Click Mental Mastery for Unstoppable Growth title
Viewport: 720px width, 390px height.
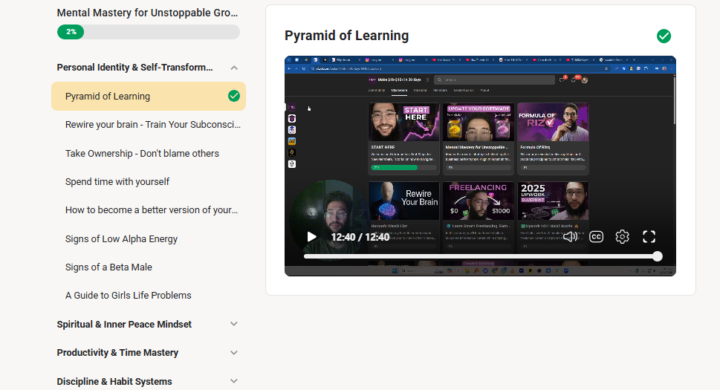[147, 13]
